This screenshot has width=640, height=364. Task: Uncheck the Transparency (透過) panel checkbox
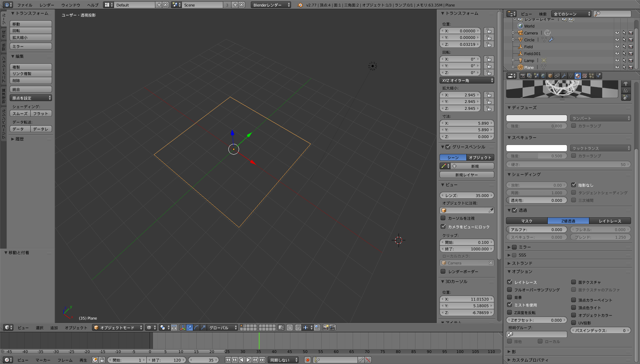tap(515, 210)
